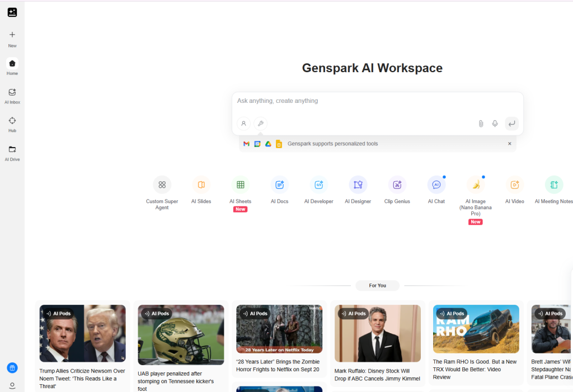Select the Custom Super Agent

[162, 189]
